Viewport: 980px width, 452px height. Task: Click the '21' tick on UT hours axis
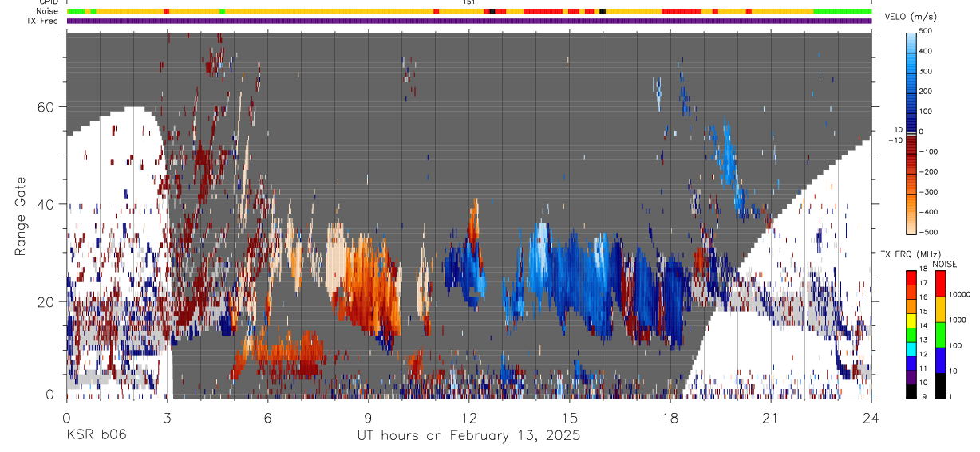[771, 419]
